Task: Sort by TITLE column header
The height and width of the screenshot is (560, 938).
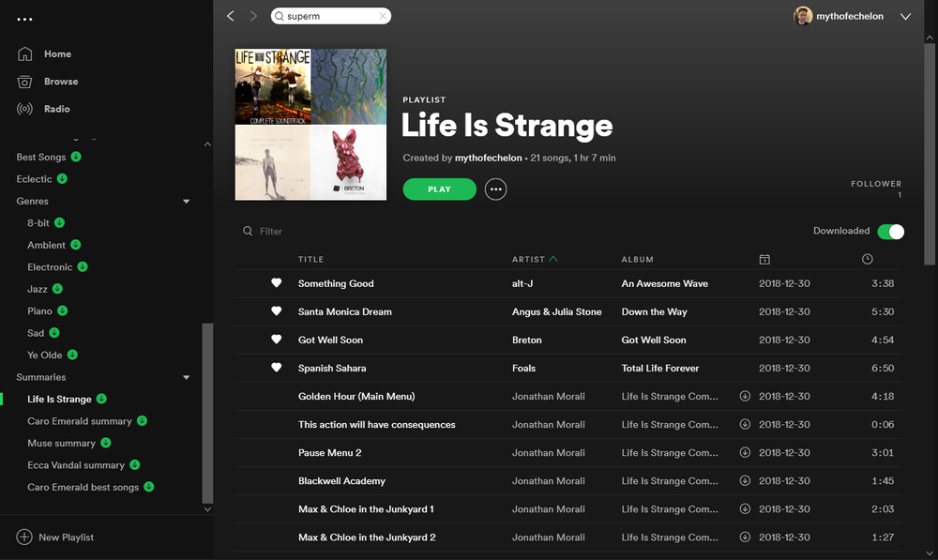Action: pyautogui.click(x=311, y=259)
